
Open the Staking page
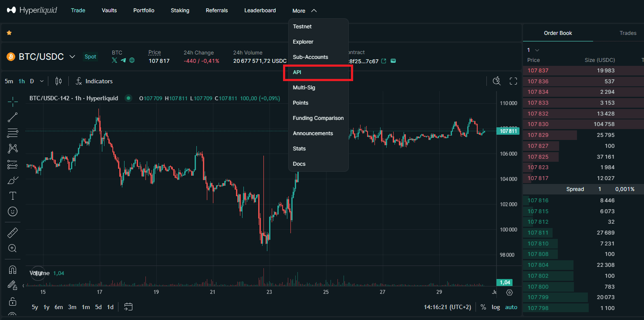click(x=180, y=10)
